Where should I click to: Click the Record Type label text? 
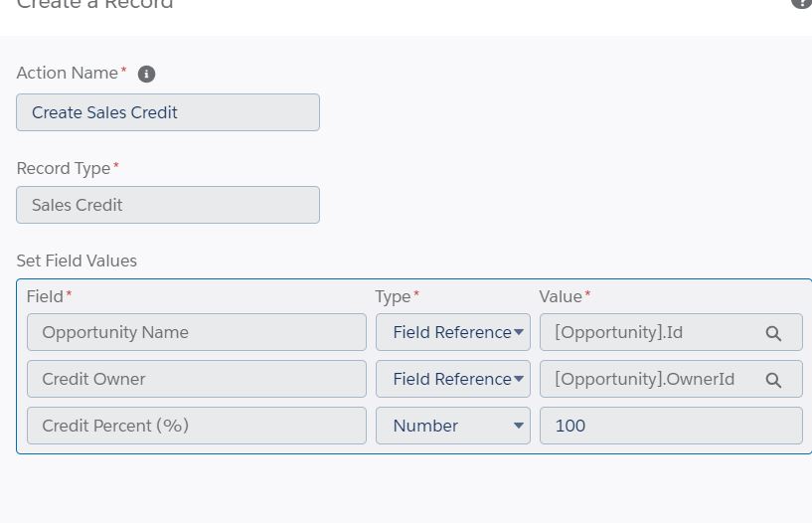pyautogui.click(x=64, y=169)
